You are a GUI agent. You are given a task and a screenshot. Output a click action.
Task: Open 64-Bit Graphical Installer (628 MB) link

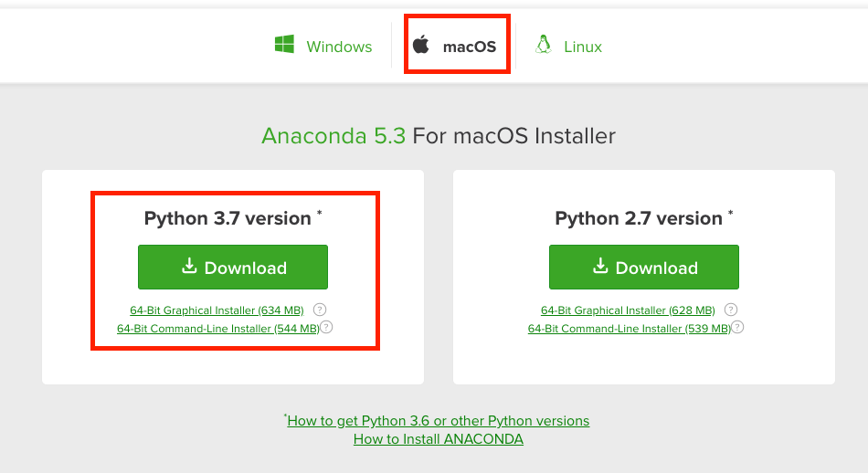(628, 310)
